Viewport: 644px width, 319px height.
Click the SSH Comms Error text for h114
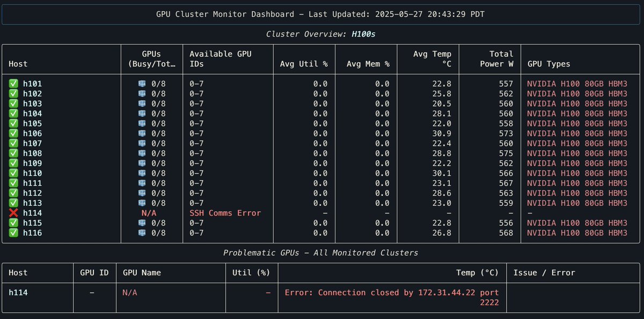[x=225, y=213]
